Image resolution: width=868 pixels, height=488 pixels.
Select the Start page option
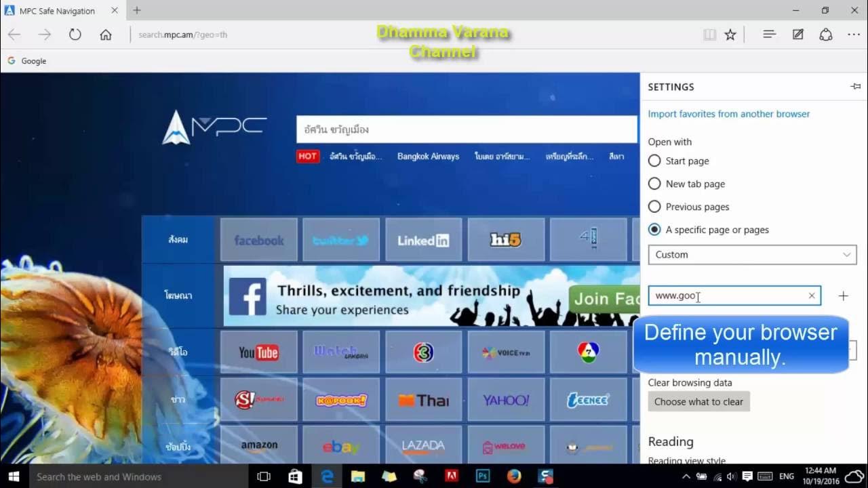coord(679,161)
